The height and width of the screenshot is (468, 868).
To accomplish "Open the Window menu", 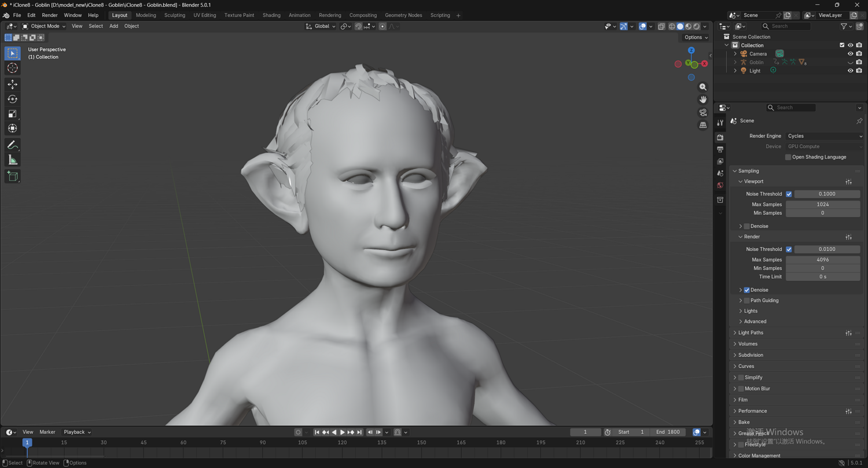I will (72, 15).
